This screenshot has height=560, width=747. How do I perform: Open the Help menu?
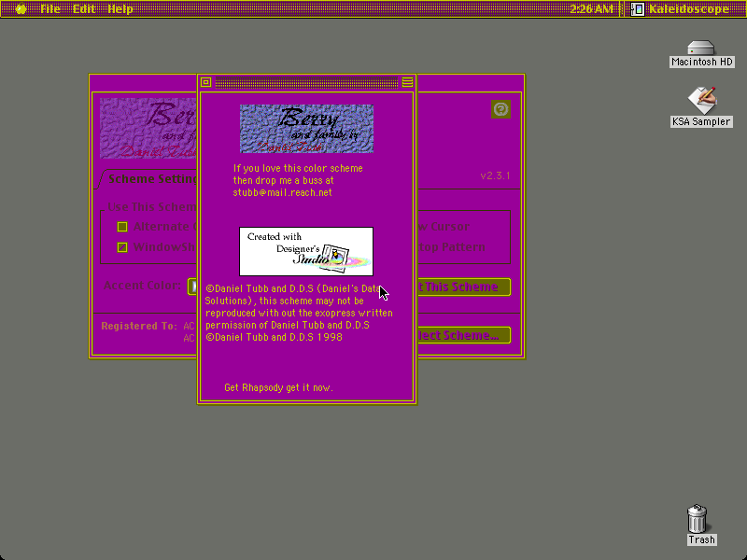click(x=120, y=8)
